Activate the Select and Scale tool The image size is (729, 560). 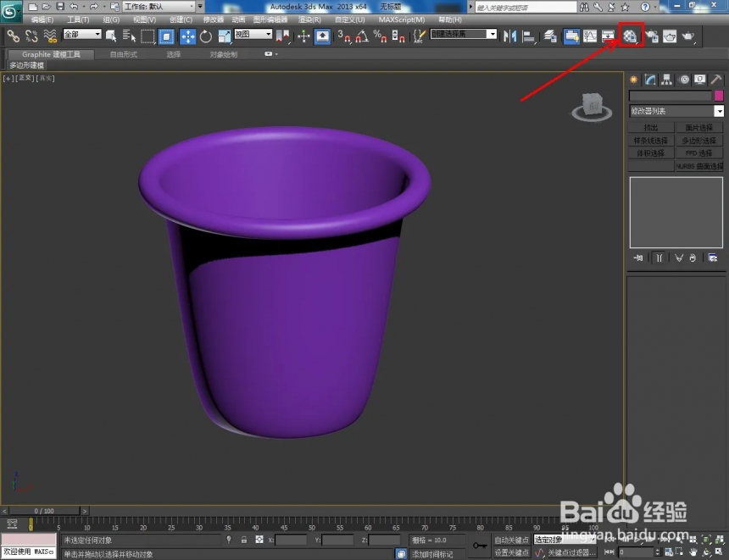(x=224, y=36)
